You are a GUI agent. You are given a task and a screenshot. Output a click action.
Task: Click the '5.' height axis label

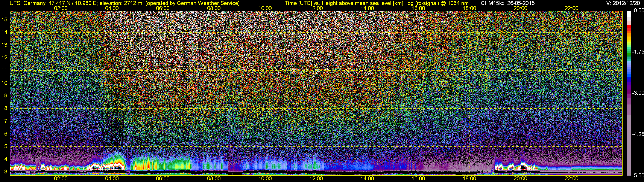tap(6, 146)
